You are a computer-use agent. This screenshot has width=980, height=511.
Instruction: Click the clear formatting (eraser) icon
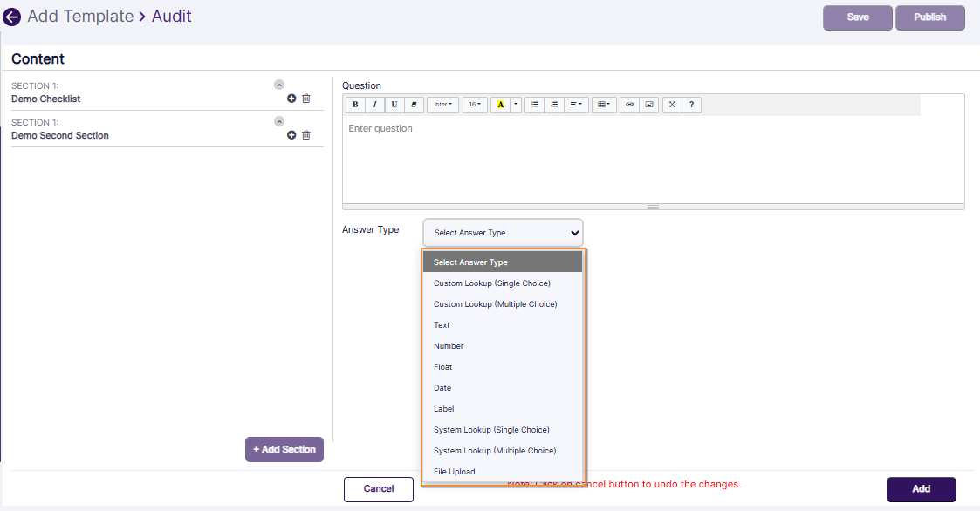(x=412, y=105)
